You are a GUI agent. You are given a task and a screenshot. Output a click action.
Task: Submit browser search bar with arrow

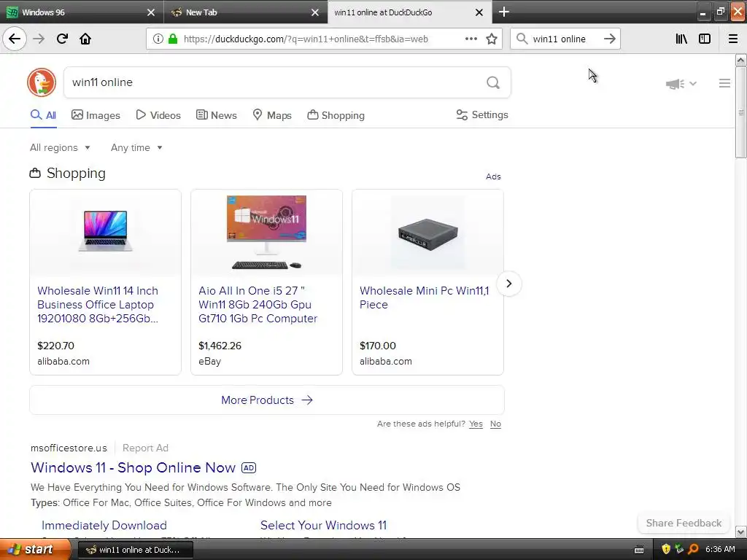(610, 39)
